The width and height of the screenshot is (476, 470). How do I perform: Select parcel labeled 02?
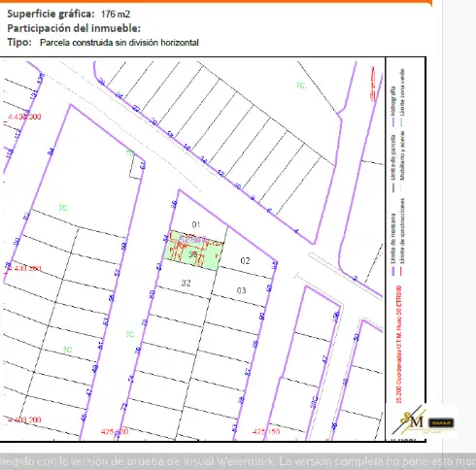(245, 260)
